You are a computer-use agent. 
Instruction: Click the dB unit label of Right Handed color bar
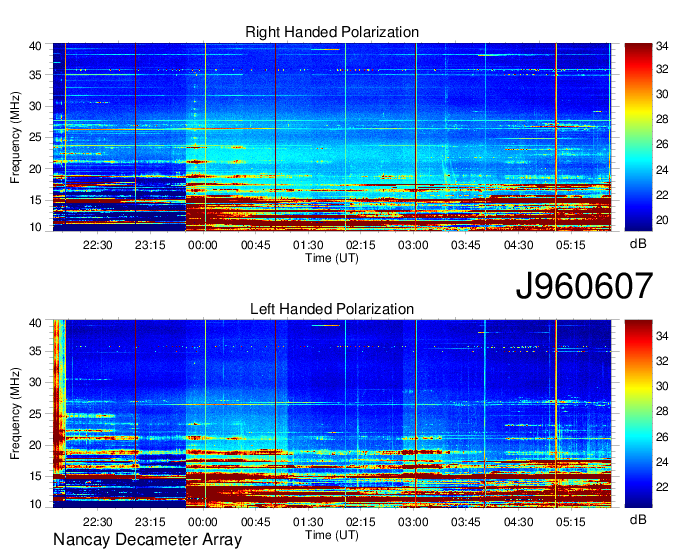click(638, 244)
